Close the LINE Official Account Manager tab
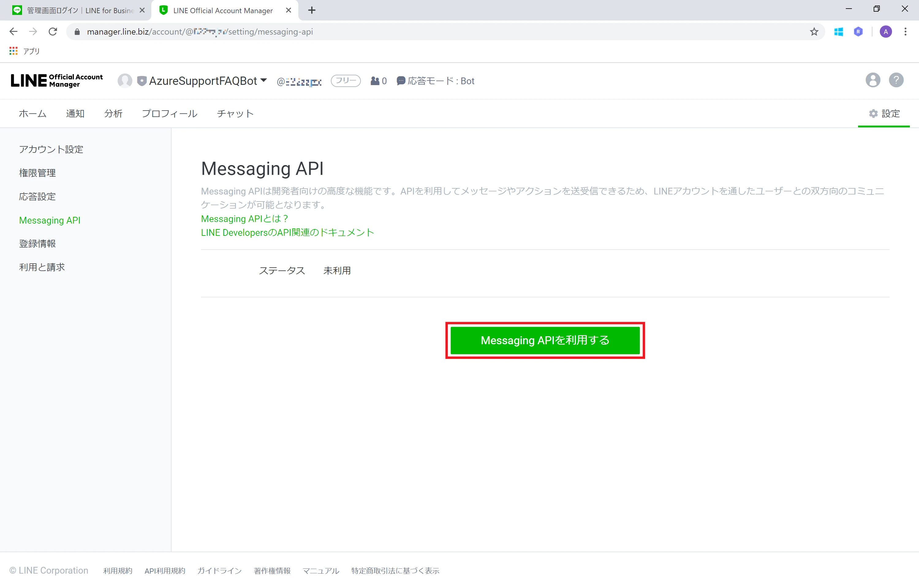The height and width of the screenshot is (588, 919). pos(289,10)
